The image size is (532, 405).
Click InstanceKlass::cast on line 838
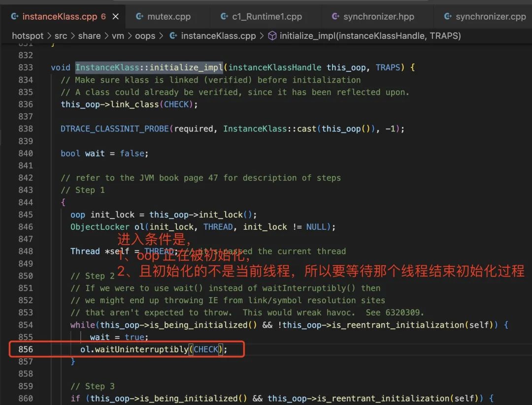[x=270, y=129]
